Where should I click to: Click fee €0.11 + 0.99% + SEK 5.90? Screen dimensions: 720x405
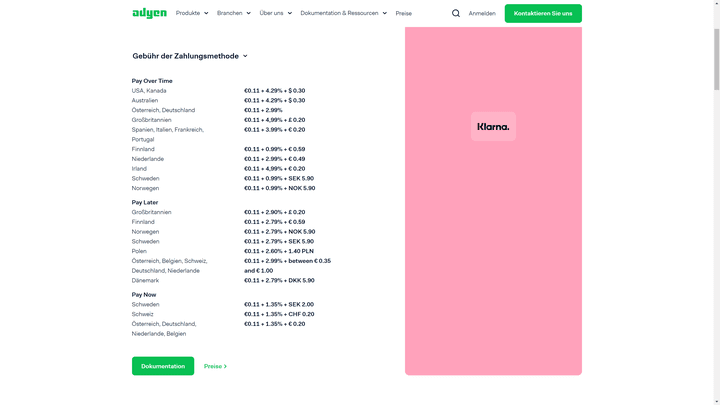click(x=279, y=178)
